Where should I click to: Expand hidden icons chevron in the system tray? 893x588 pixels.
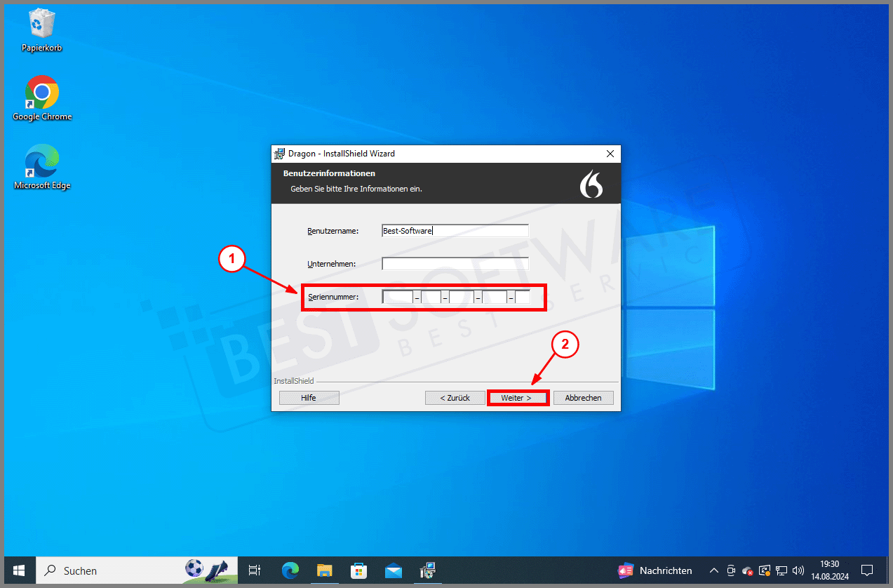(713, 570)
